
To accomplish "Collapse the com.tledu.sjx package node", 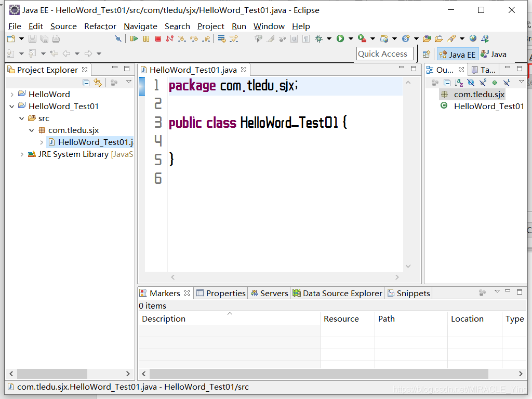I will point(32,130).
